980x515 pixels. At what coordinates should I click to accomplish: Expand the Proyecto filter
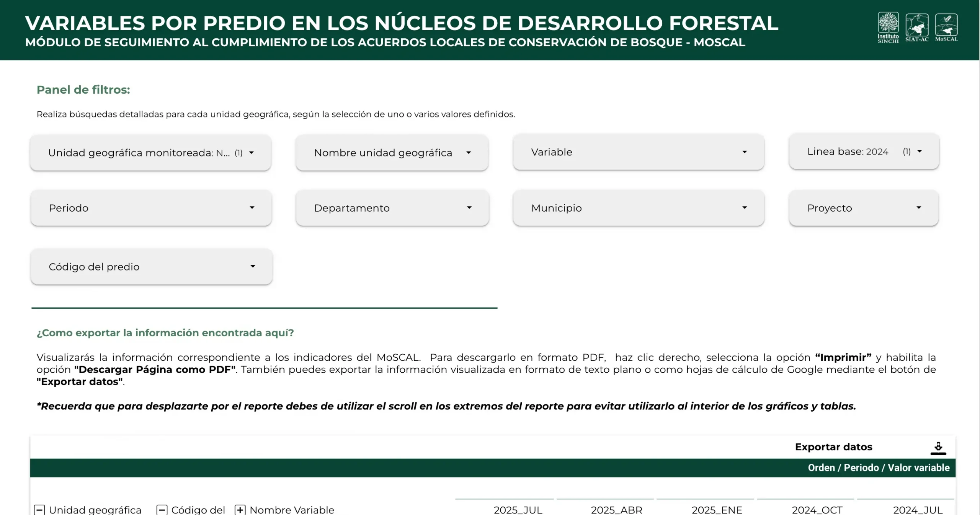tap(864, 208)
